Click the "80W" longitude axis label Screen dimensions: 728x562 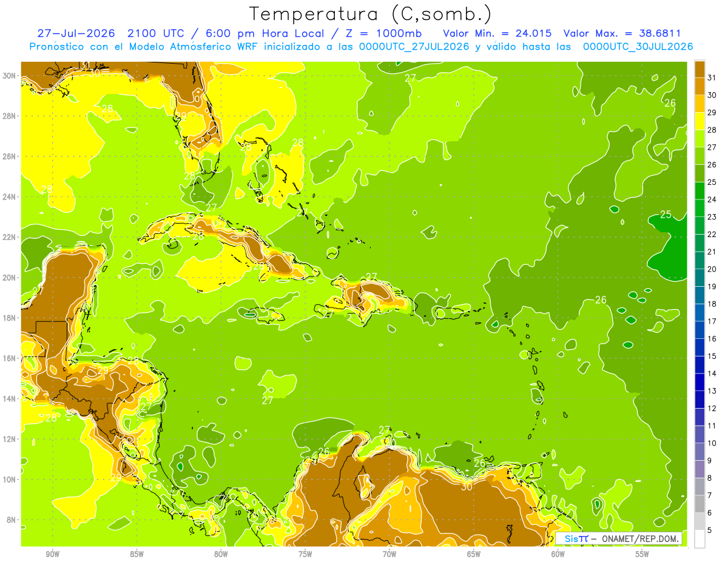(x=221, y=554)
